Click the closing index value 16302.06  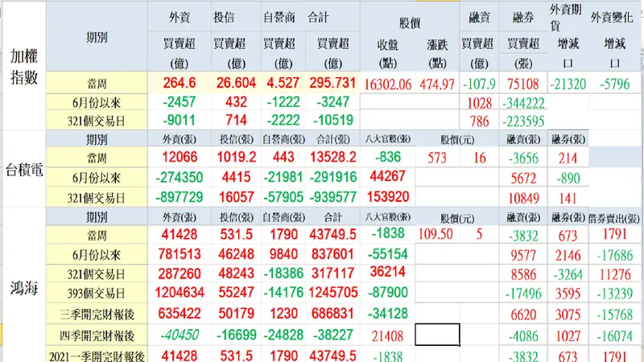coord(388,84)
